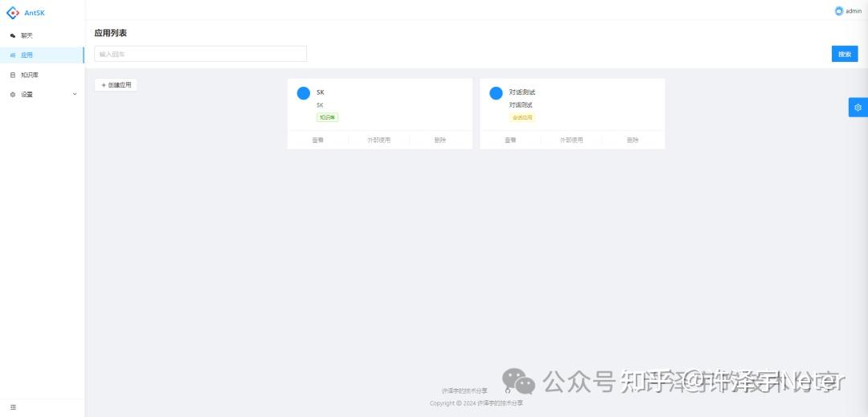Click the application search input field
868x417 pixels.
(200, 54)
